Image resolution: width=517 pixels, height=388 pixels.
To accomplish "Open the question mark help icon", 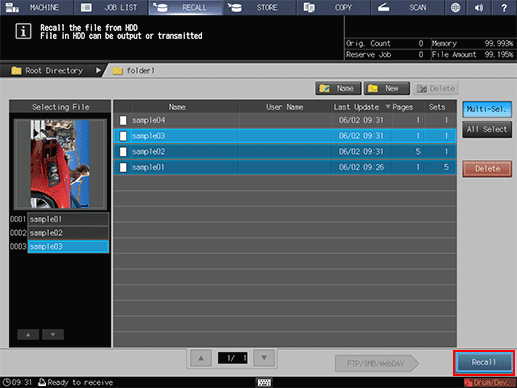I will [x=504, y=7].
